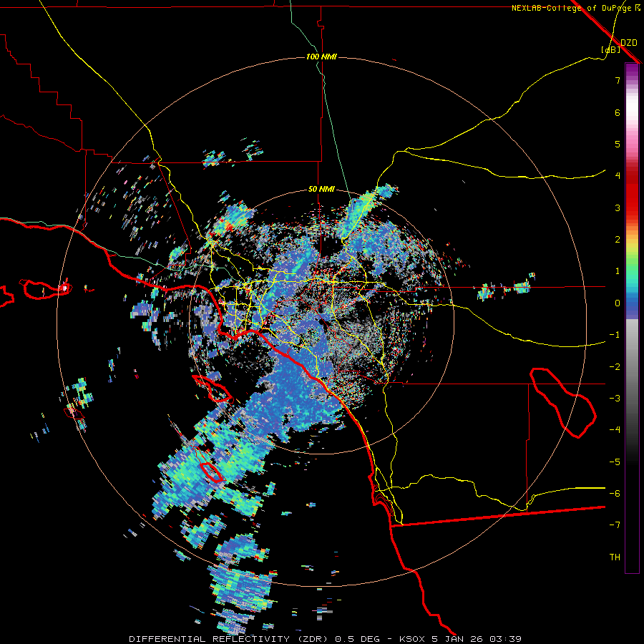The height and width of the screenshot is (644, 644).
Task: Click the ZDR color scale bar
Action: click(x=632, y=318)
